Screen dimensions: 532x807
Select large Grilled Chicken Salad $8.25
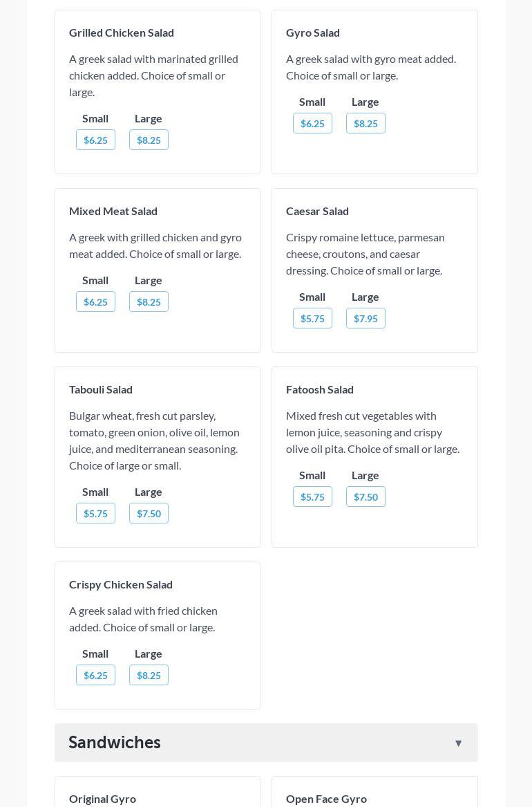149,140
